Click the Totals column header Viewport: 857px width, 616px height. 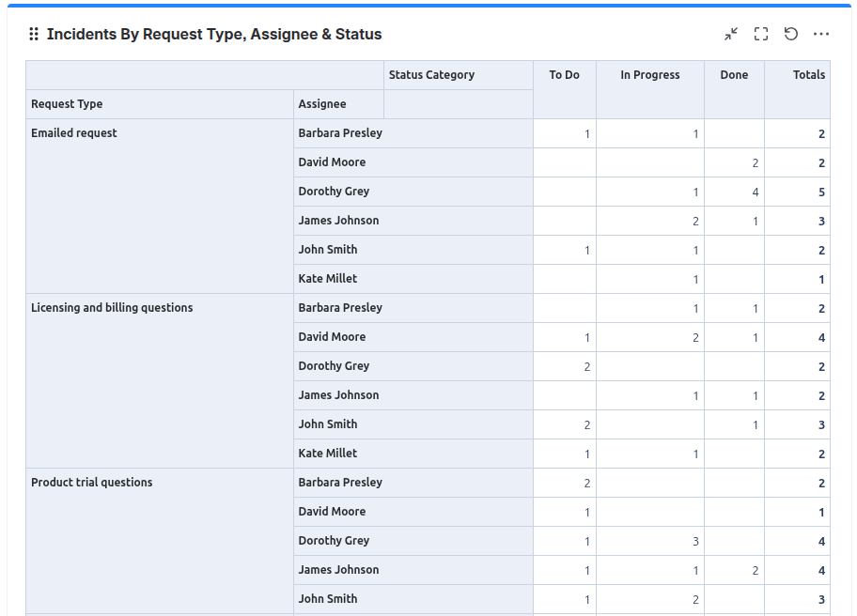pos(809,75)
